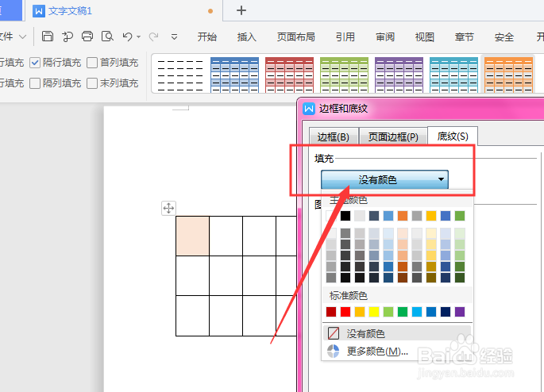Click the Save icon in quick toolbar
The image size is (544, 392).
pos(48,36)
